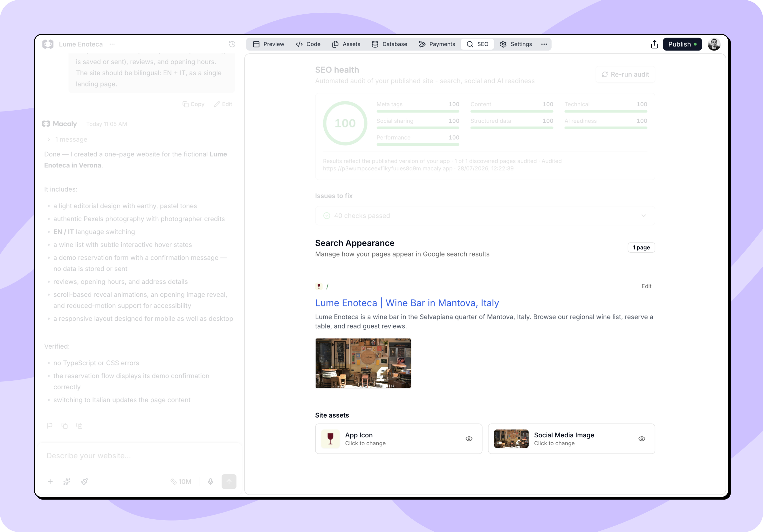Click the 1 page badge

click(x=641, y=248)
